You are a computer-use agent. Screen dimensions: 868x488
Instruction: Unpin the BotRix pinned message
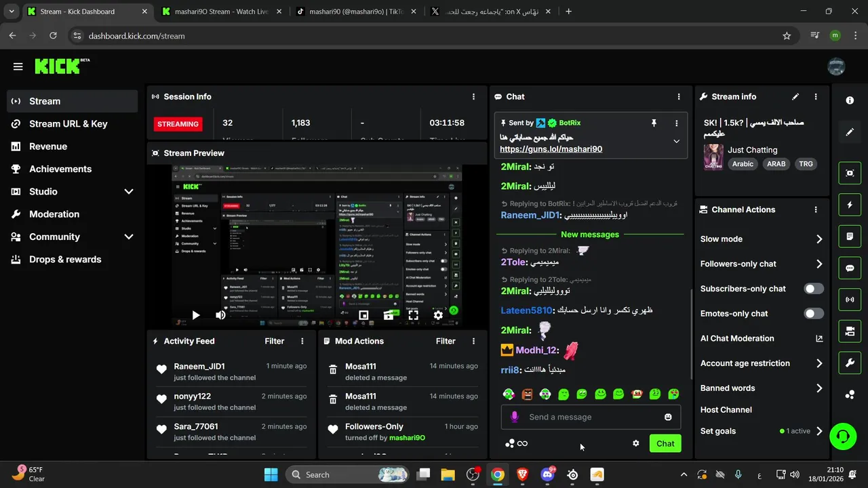point(654,123)
